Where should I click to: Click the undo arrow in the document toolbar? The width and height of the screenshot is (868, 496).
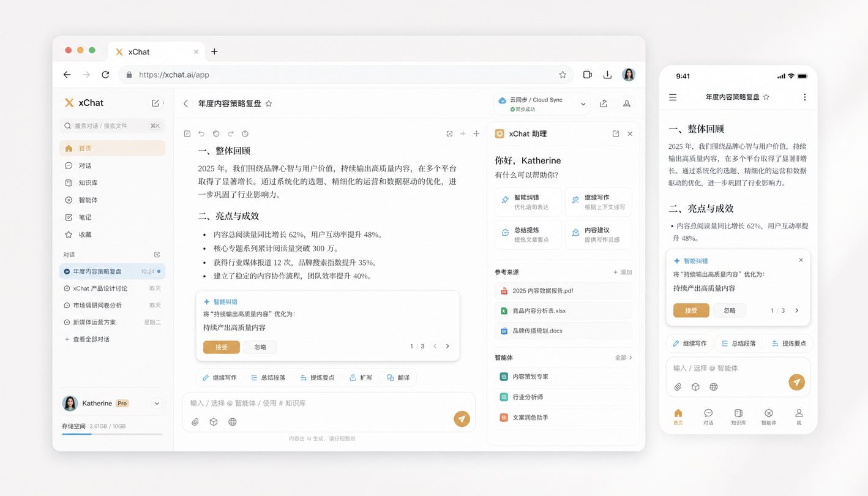[x=201, y=133]
